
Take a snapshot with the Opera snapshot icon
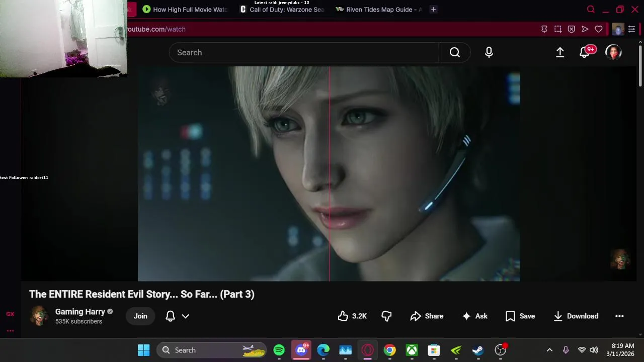(x=558, y=29)
